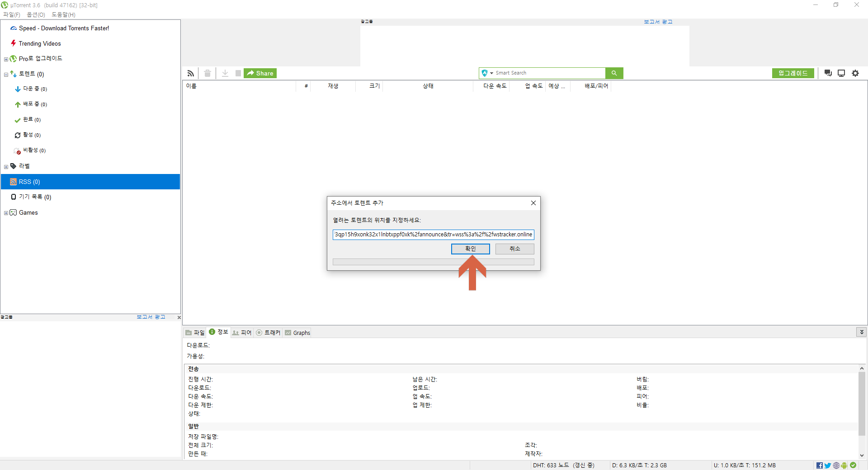Click the green 업그레이드 button
The image size is (868, 470).
[793, 73]
